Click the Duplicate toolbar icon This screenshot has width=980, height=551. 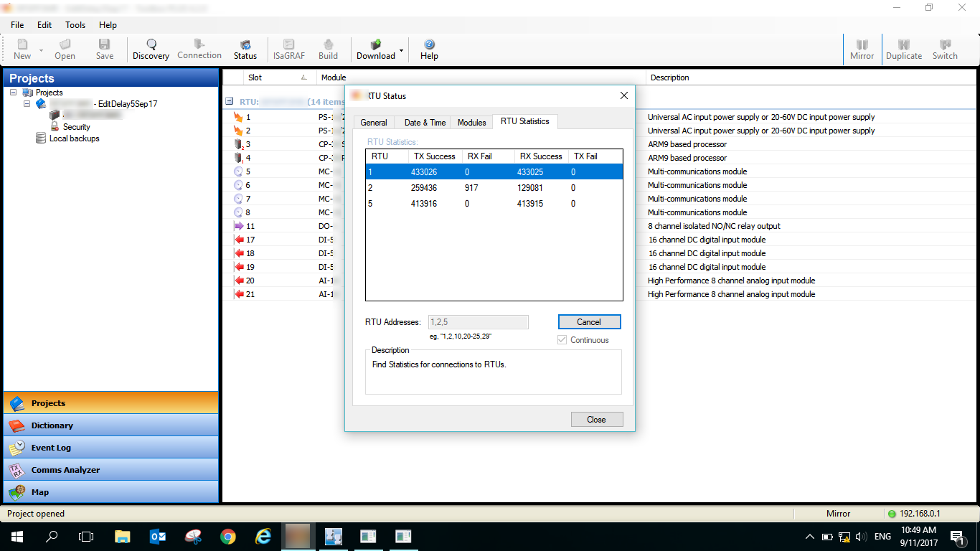point(904,50)
